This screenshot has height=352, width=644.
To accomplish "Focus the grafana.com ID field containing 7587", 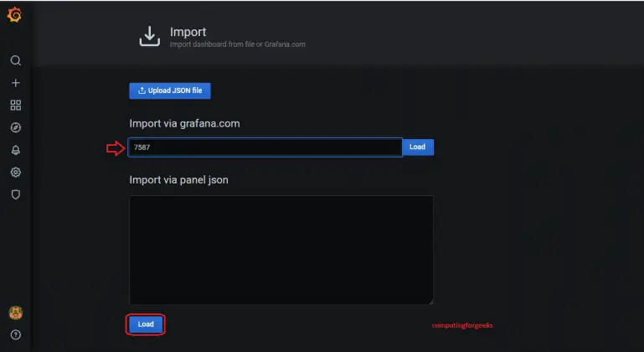I will [265, 148].
